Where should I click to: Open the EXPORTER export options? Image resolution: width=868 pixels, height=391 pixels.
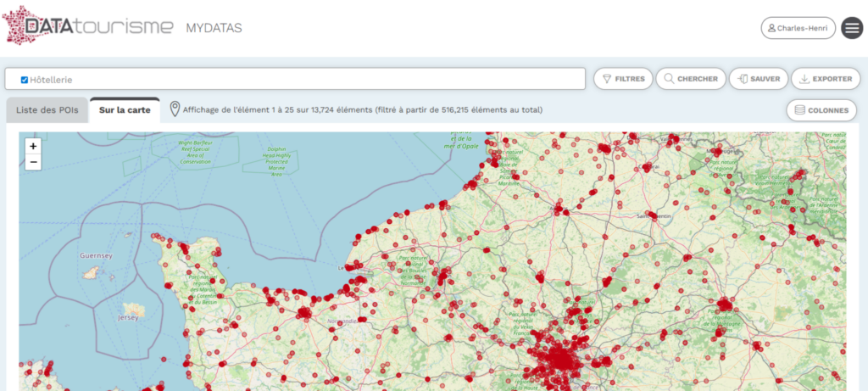(x=826, y=79)
